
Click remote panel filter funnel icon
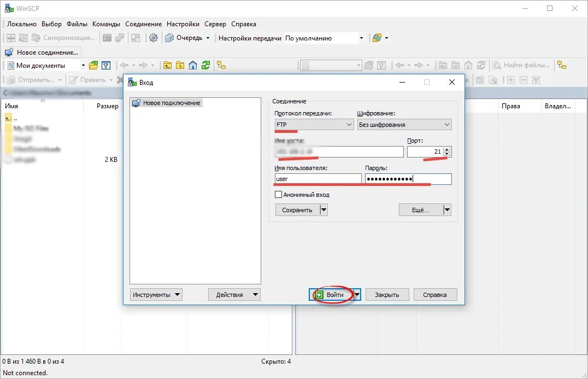coord(381,65)
